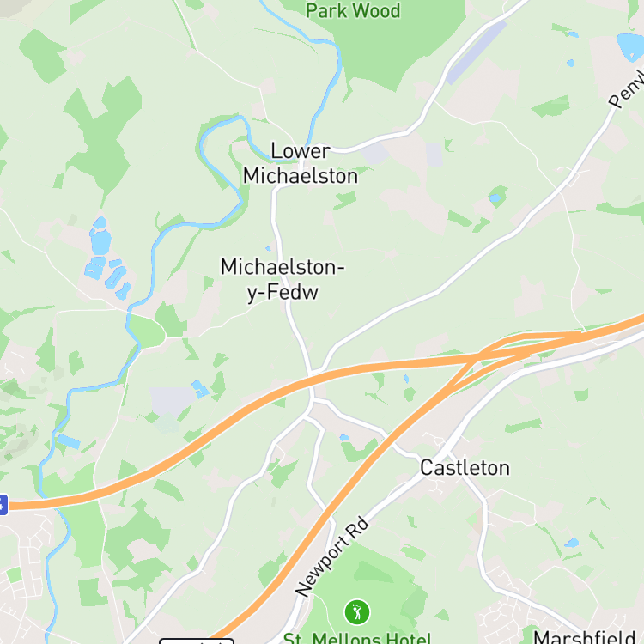
Task: Click the large lake in top-right corner
Action: 630,46
